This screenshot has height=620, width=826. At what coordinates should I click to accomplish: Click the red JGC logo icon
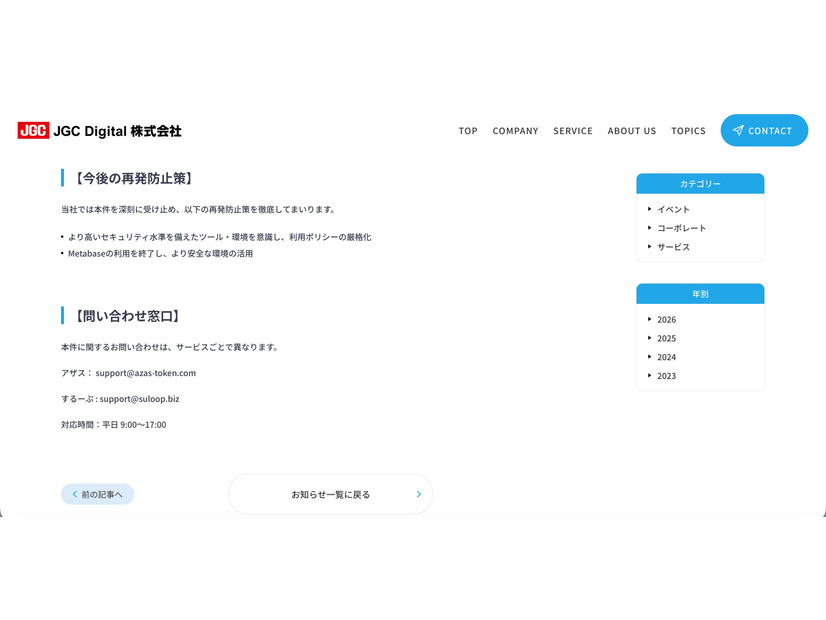click(33, 130)
